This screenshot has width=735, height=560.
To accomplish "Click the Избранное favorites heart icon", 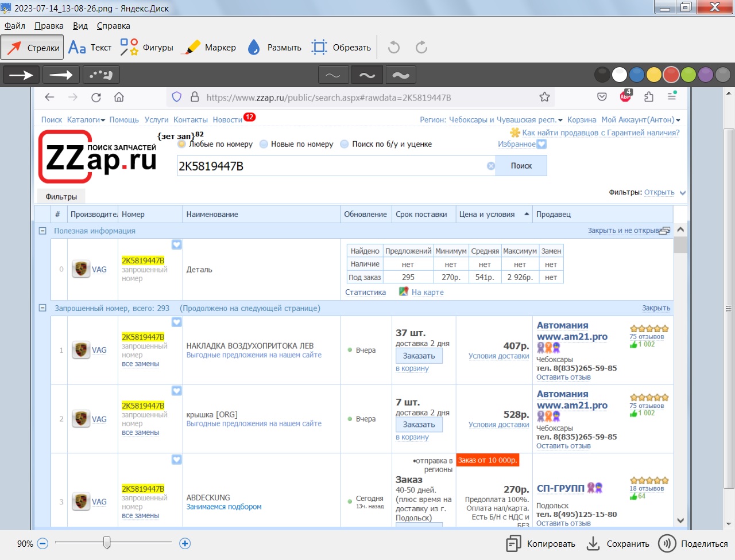I will click(x=541, y=144).
